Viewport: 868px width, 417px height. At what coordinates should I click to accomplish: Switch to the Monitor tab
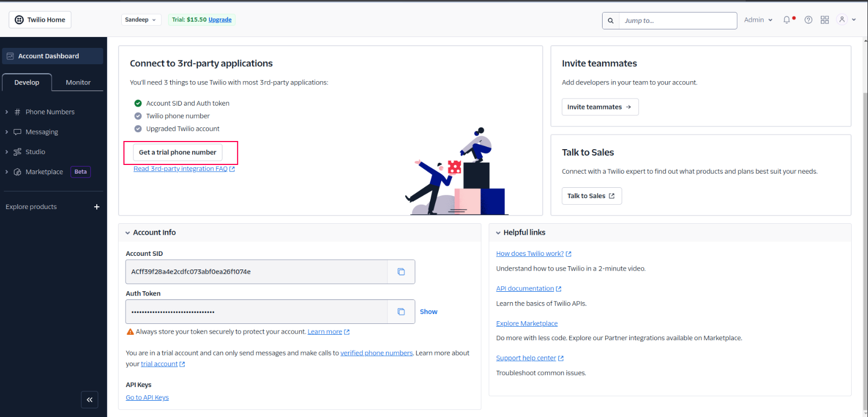coord(78,82)
